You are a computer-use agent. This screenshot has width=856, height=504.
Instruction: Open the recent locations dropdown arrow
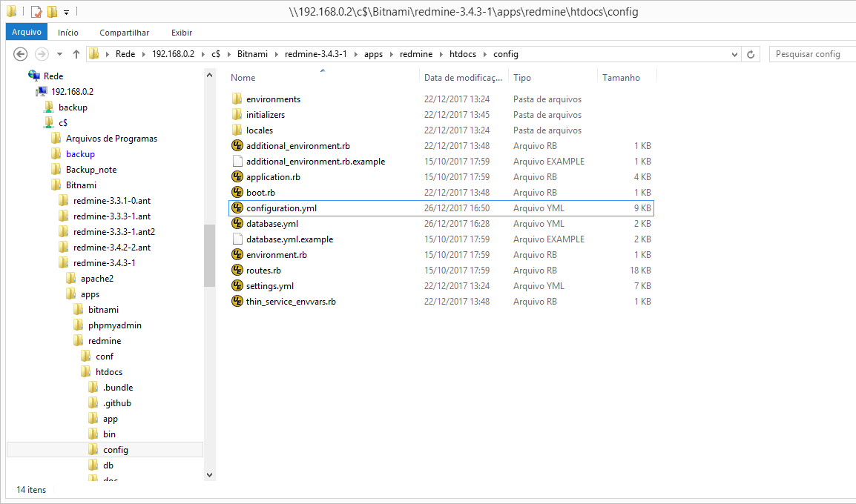click(x=59, y=54)
